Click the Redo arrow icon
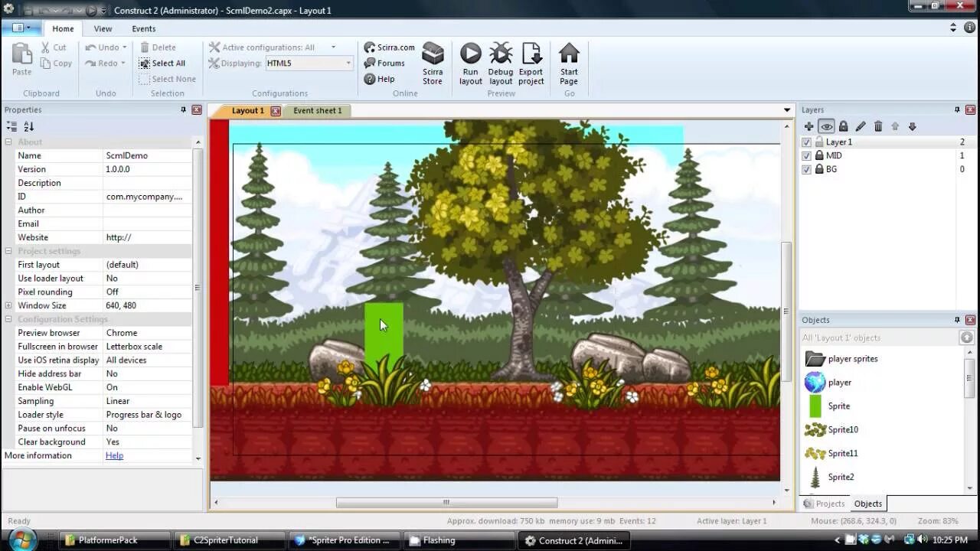This screenshot has height=551, width=980. (90, 64)
